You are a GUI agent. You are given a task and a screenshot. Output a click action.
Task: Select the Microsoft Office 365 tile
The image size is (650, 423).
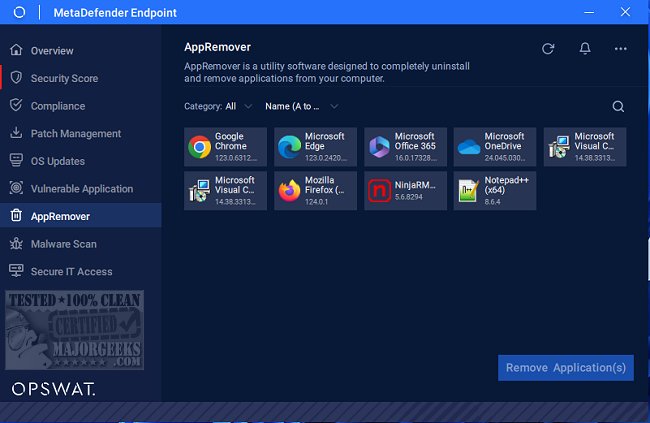coord(405,147)
